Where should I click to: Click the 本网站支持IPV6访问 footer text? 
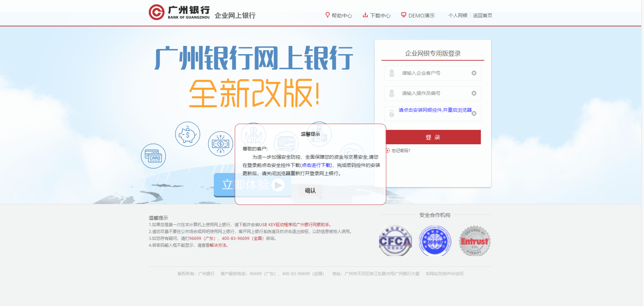(x=444, y=274)
